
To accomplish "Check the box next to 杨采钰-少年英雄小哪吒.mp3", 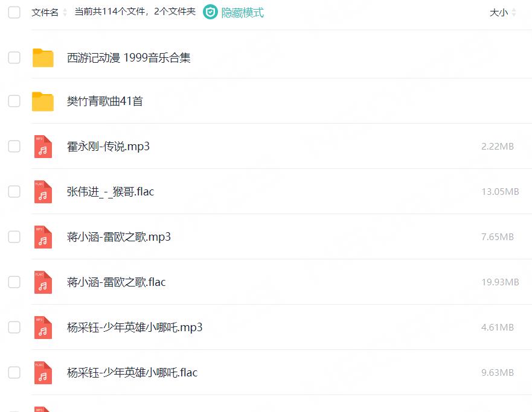I will 13,328.
